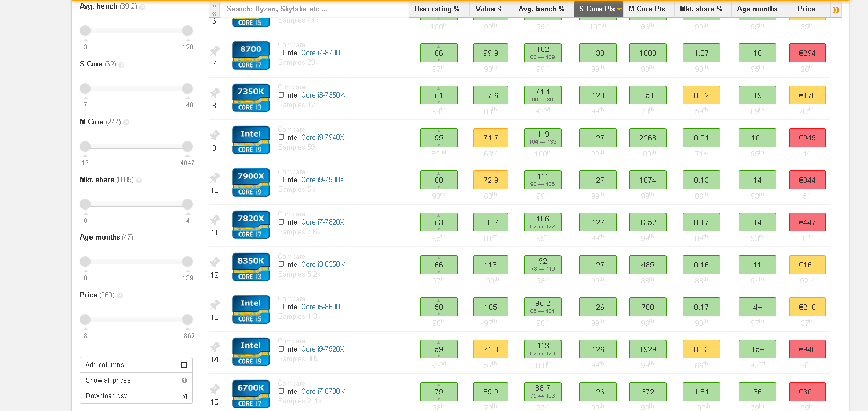Open the 7350K Core i3 badge
The image size is (868, 411).
(251, 98)
